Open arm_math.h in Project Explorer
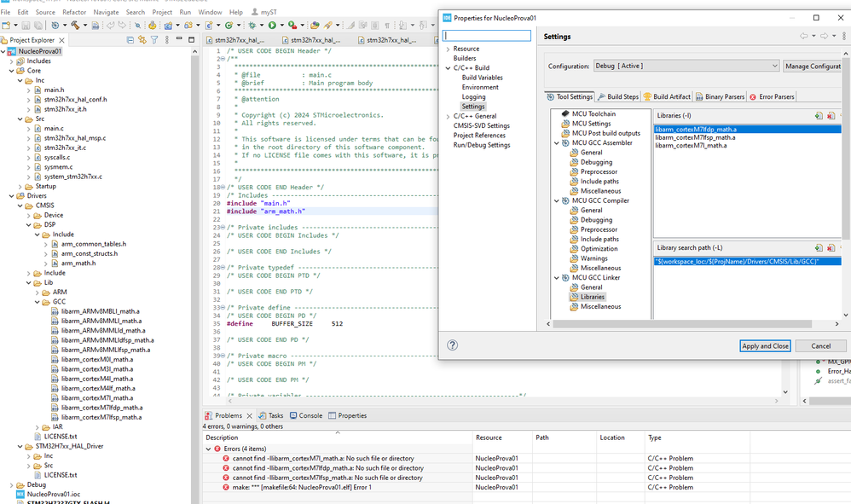This screenshot has height=504, width=851. (x=78, y=264)
